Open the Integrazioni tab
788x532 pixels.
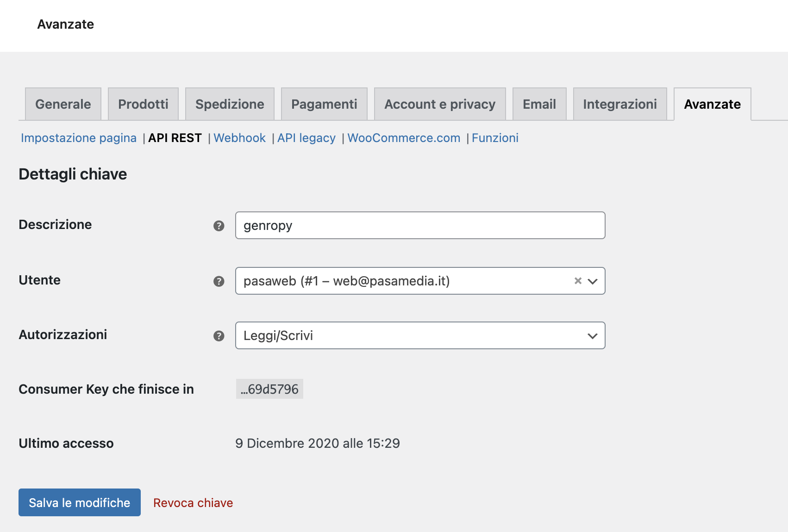click(619, 104)
